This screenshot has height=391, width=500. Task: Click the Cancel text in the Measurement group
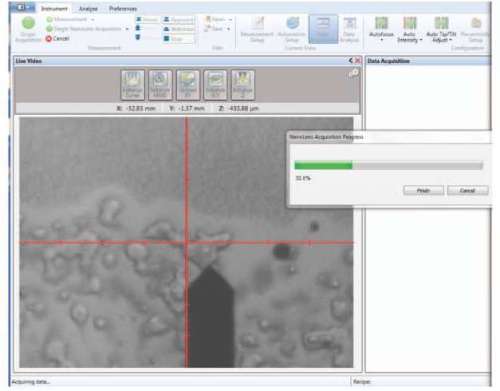coord(61,39)
